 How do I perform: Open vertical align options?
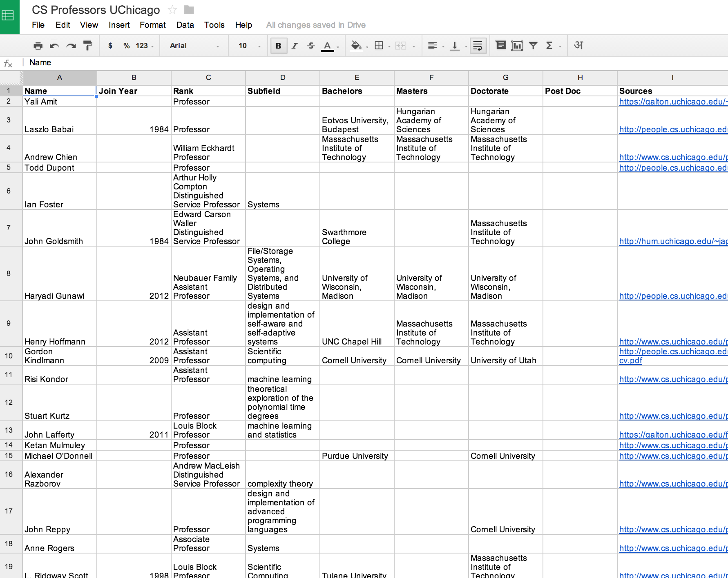pos(455,46)
